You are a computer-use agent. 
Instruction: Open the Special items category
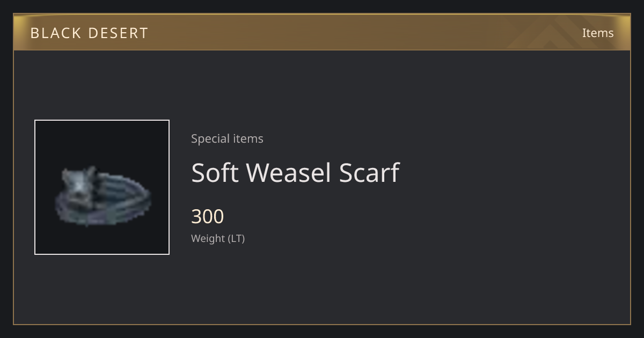pyautogui.click(x=227, y=138)
